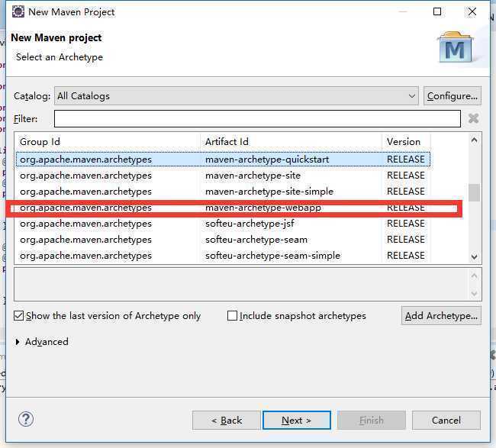Image resolution: width=496 pixels, height=448 pixels.
Task: Uncheck Show the last version of Archetype only
Action: coord(18,316)
